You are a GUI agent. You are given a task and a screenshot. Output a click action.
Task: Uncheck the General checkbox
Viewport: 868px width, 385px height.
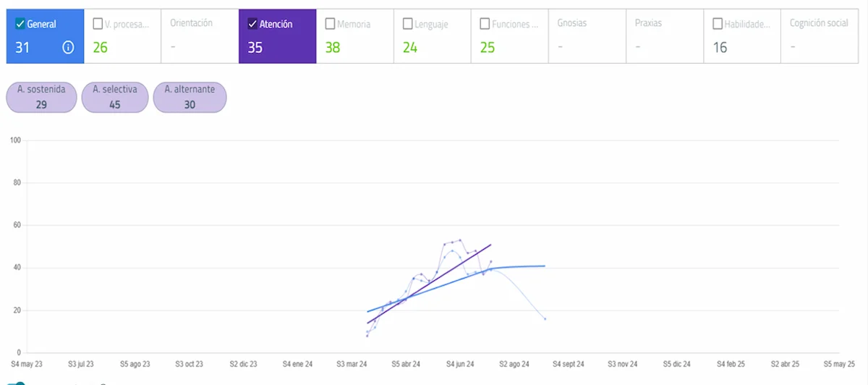(x=20, y=24)
